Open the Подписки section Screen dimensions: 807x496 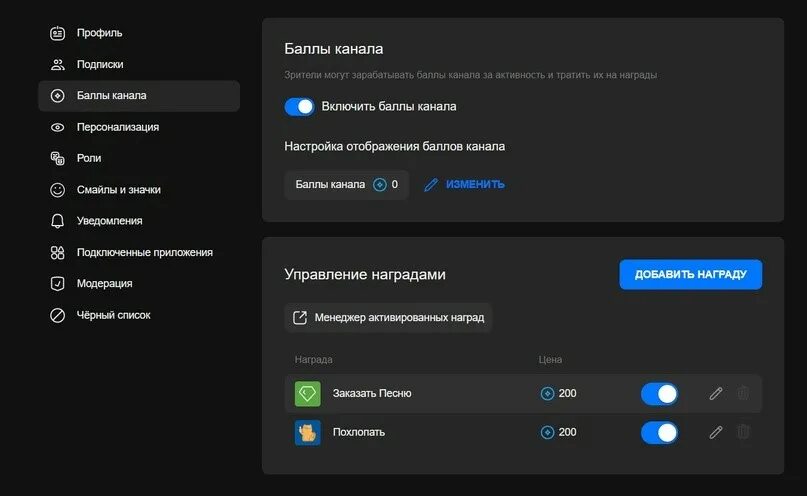pos(139,64)
